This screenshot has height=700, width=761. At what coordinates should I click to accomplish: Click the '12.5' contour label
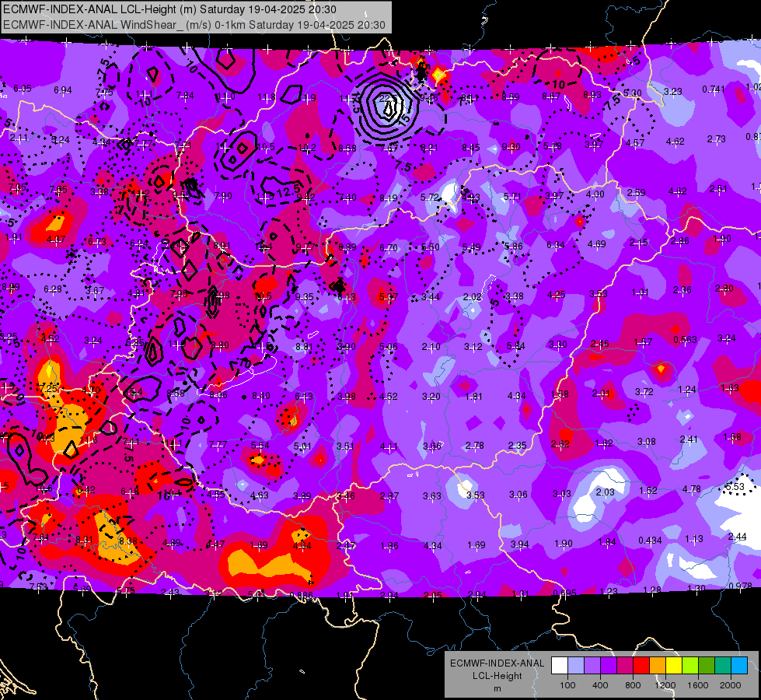pyautogui.click(x=290, y=191)
